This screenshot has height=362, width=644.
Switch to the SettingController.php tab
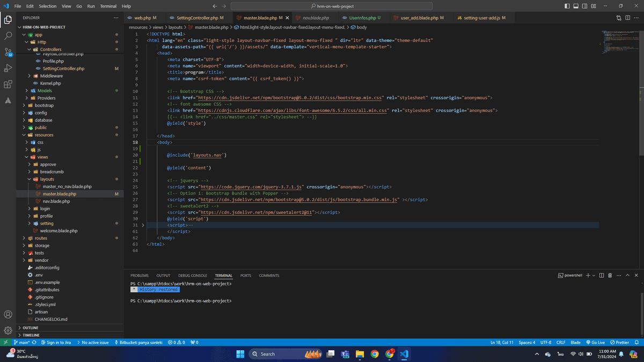pyautogui.click(x=197, y=18)
